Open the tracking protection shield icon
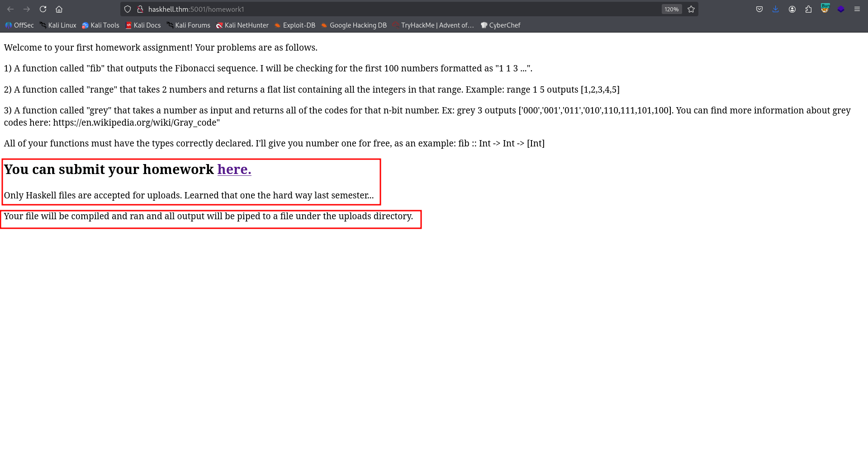The height and width of the screenshot is (452, 868). (128, 9)
